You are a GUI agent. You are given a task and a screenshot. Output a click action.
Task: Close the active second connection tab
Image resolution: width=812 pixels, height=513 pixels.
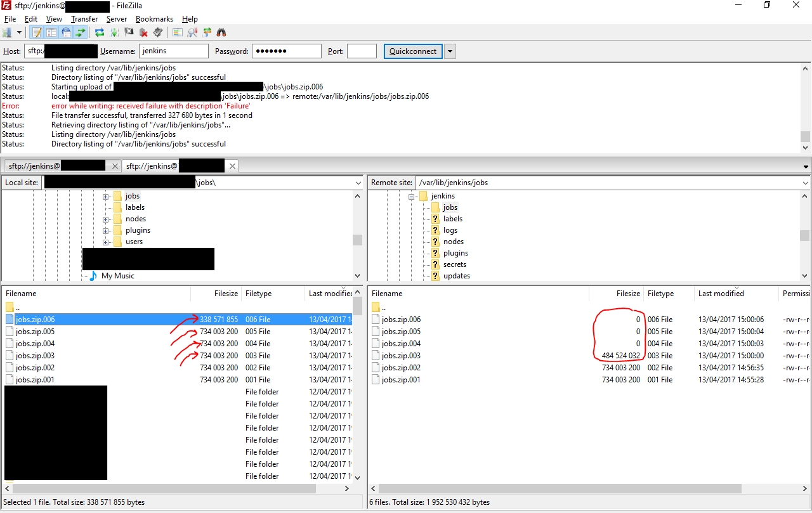(233, 166)
